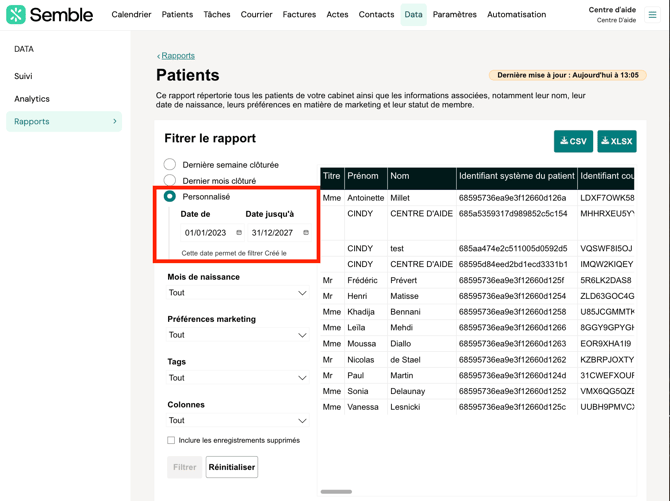Image resolution: width=670 pixels, height=501 pixels.
Task: Open the Colonnes dropdown
Action: point(237,421)
